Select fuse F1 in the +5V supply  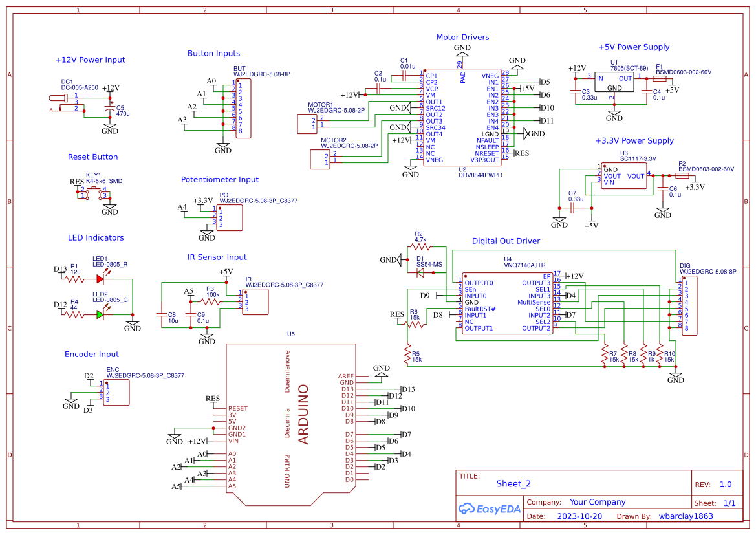click(x=660, y=79)
